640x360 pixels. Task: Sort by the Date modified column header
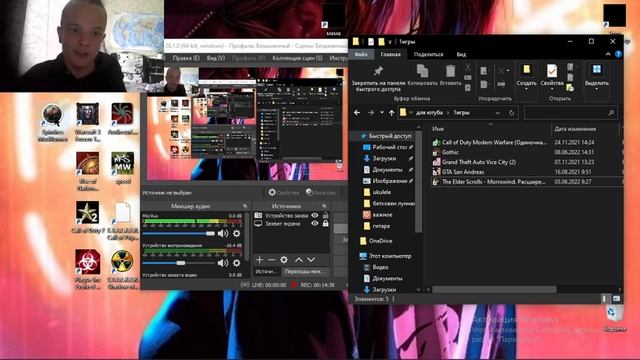tap(575, 129)
